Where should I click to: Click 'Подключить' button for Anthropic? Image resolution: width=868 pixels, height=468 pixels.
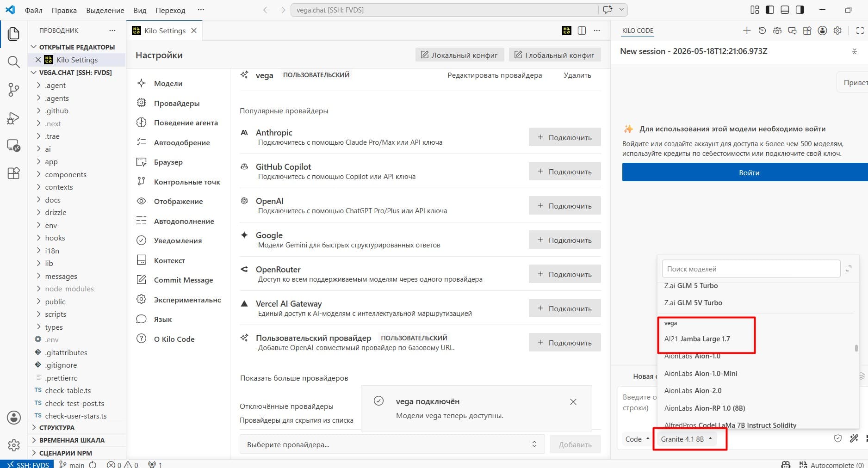(x=565, y=137)
